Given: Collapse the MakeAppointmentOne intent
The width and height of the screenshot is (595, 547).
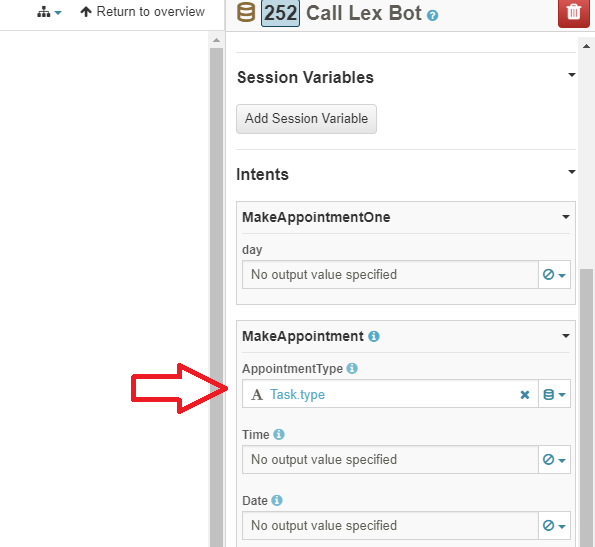Looking at the screenshot, I should point(566,217).
